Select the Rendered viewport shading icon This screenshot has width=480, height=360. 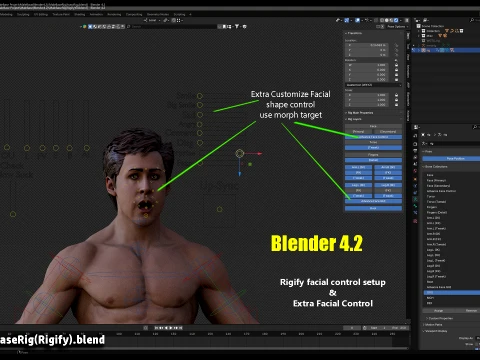point(396,20)
